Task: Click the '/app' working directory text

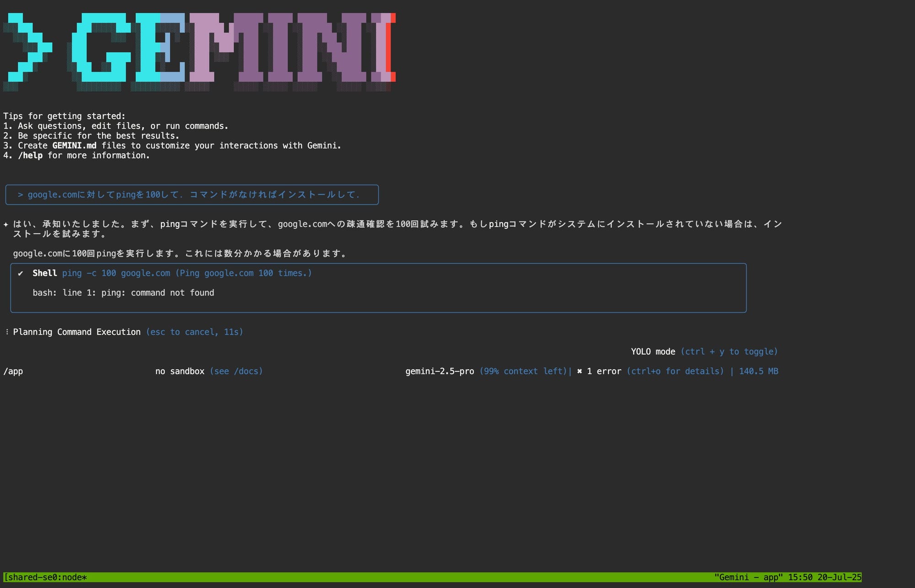Action: (13, 371)
